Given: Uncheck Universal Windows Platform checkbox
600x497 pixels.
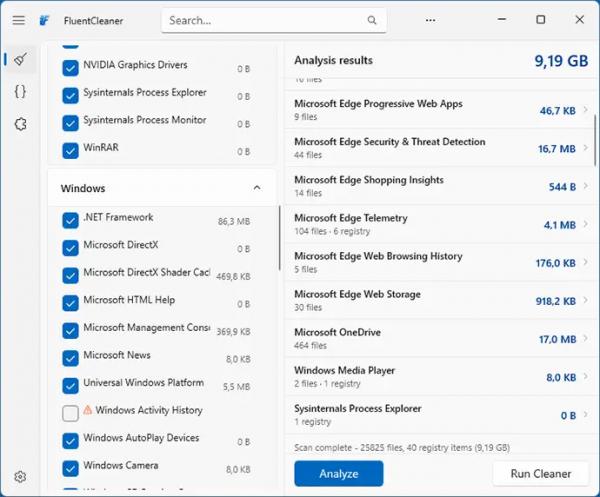Looking at the screenshot, I should [70, 386].
